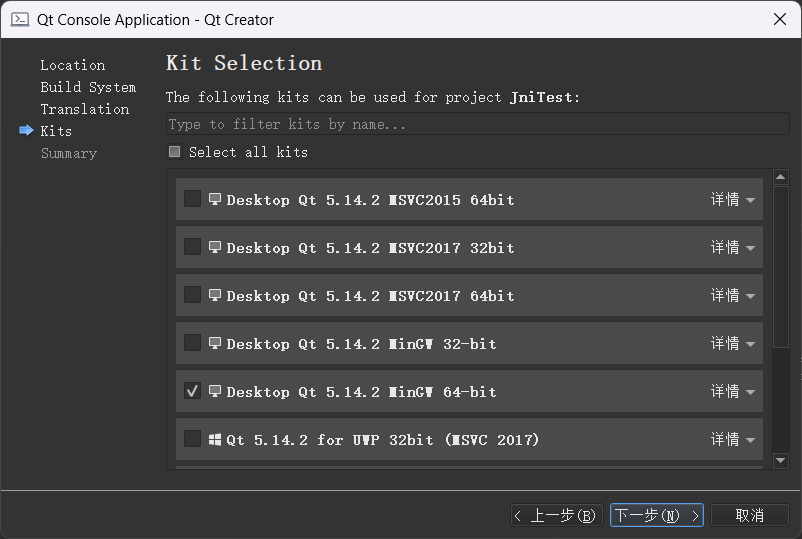The width and height of the screenshot is (802, 539).
Task: Go to the Location wizard step
Action: (73, 65)
